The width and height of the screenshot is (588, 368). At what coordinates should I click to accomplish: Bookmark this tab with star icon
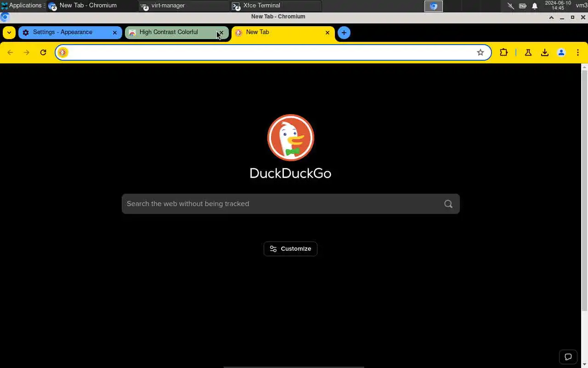point(481,52)
